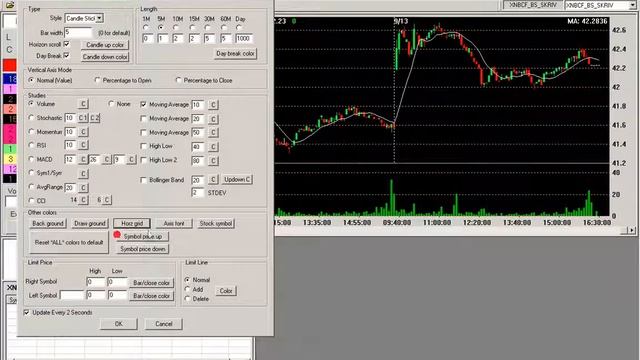Toggle Update Every 2 Seconds checkbox
Image resolution: width=640 pixels, height=360 pixels.
click(x=27, y=313)
